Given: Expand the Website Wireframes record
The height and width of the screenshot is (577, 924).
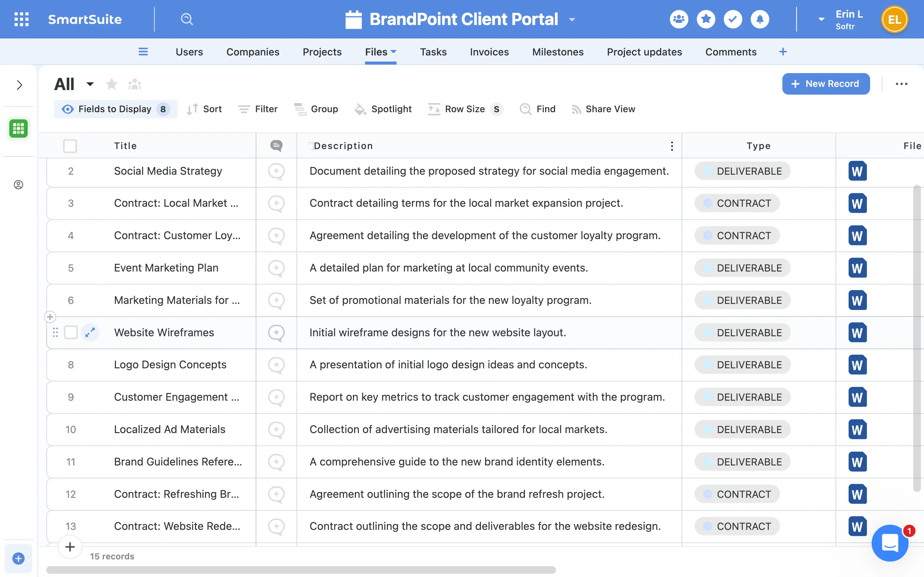Looking at the screenshot, I should pos(90,332).
